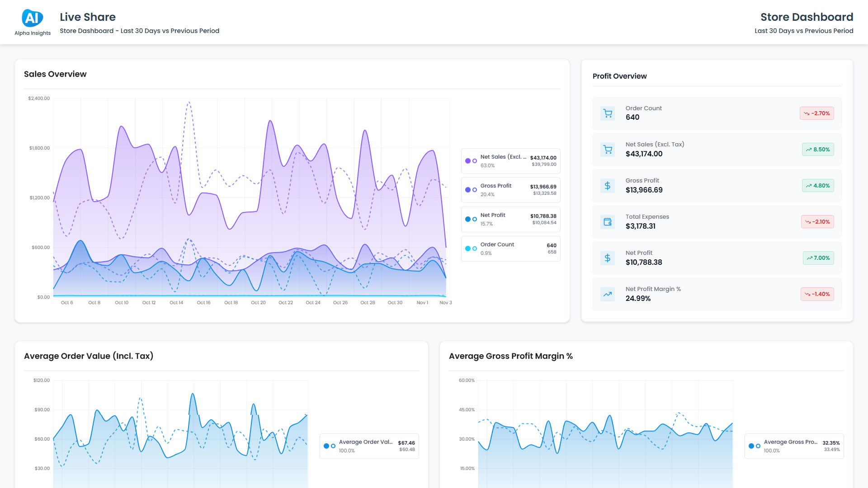
Task: Click the Net Sales cart icon
Action: pyautogui.click(x=608, y=150)
